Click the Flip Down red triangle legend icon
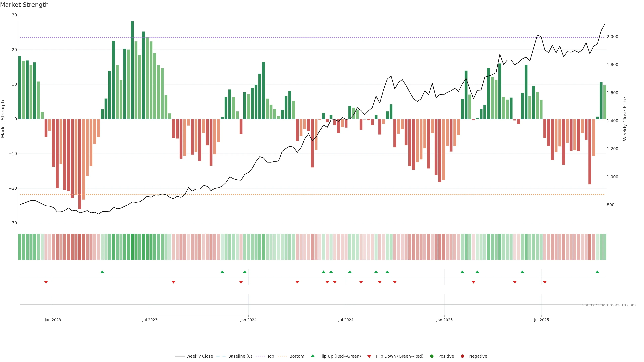Image resolution: width=644 pixels, height=362 pixels. coord(369,356)
